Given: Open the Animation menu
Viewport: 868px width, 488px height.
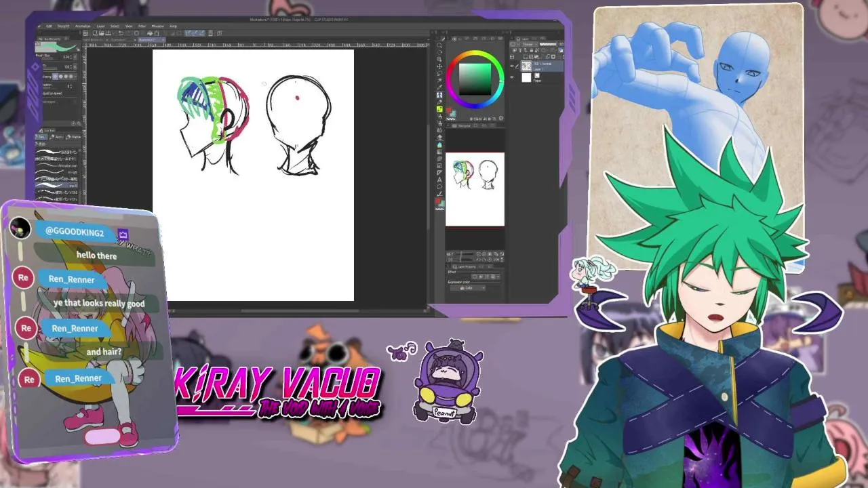Looking at the screenshot, I should point(83,26).
